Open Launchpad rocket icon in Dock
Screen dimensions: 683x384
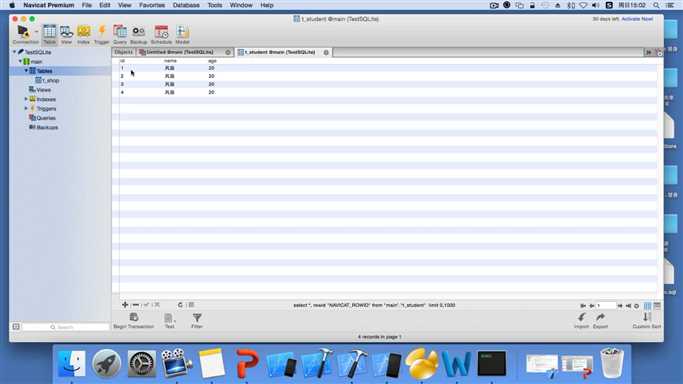106,364
